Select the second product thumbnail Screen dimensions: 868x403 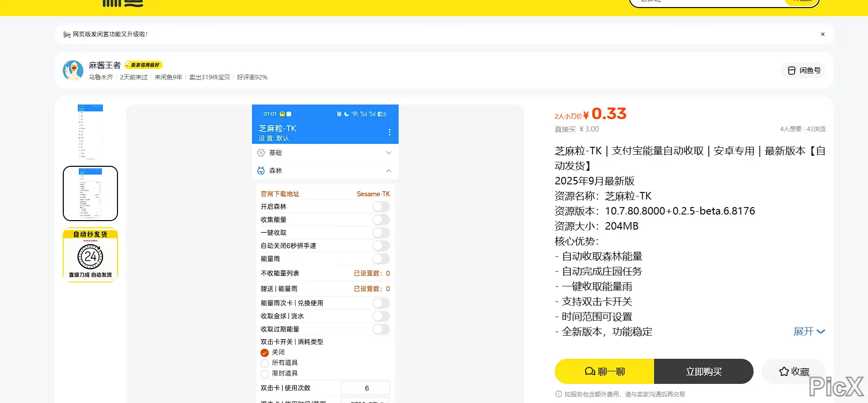coord(90,193)
